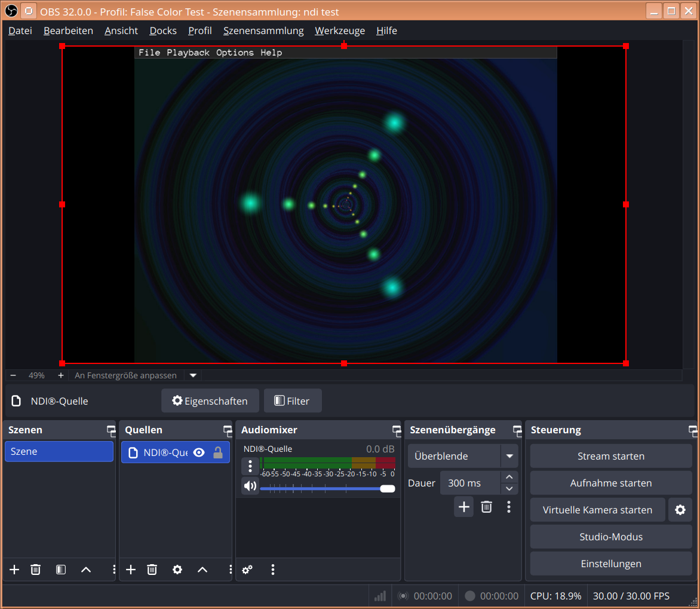The height and width of the screenshot is (609, 700).
Task: Remove transition with trash icon in Szenenübergänge
Action: point(487,507)
